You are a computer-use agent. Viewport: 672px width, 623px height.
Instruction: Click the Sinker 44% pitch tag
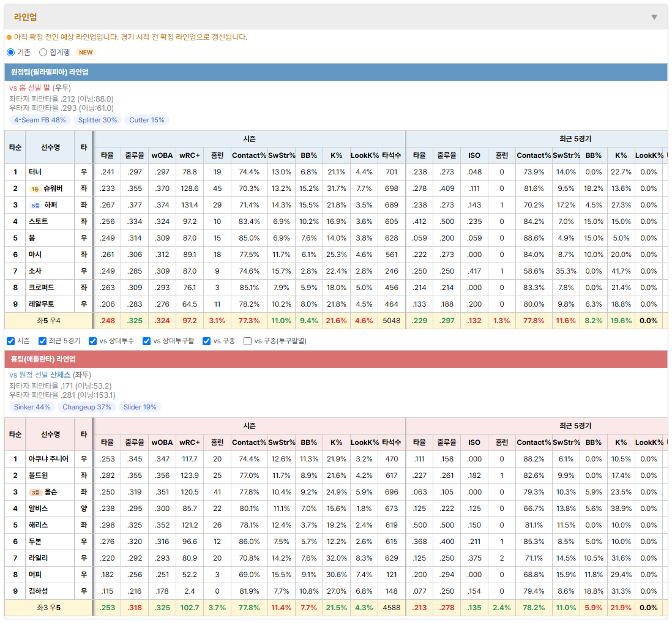pos(32,407)
